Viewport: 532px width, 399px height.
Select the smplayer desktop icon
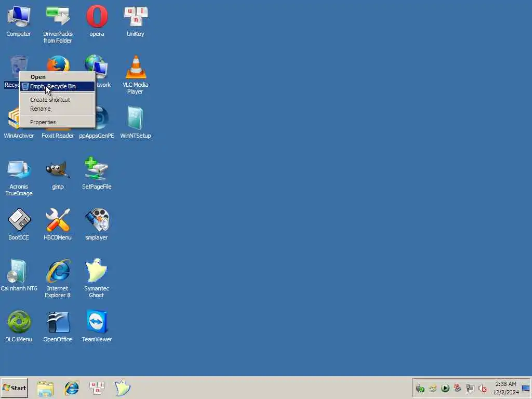(x=97, y=224)
